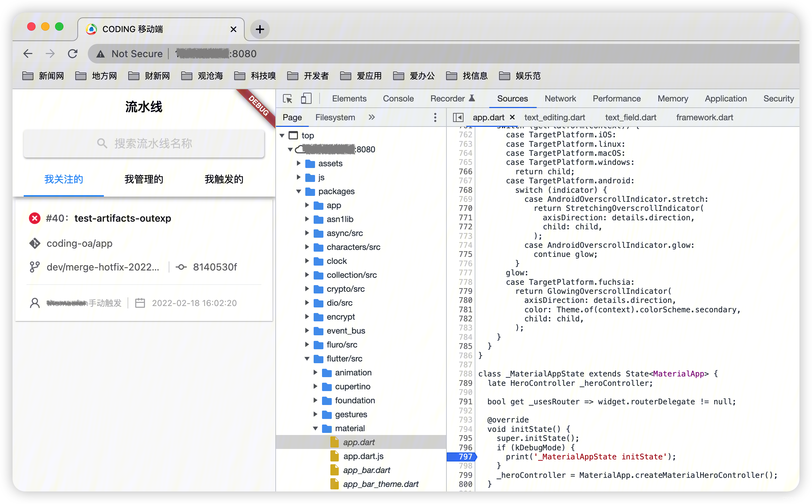Collapse the material folder
812x504 pixels.
point(315,428)
